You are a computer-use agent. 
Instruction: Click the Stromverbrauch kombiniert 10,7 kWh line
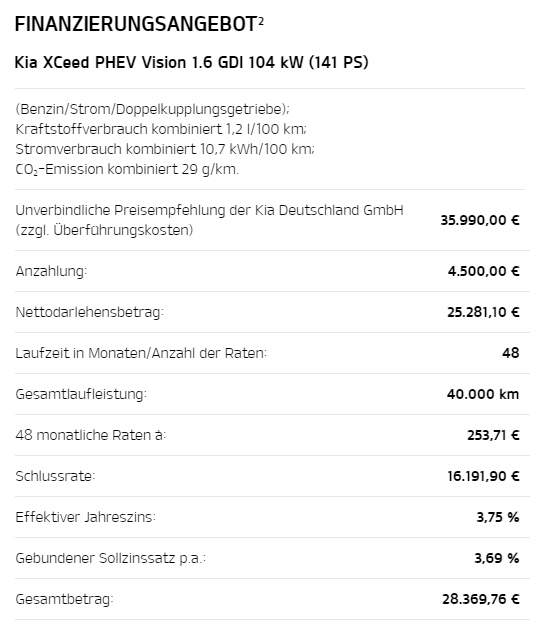(x=165, y=149)
